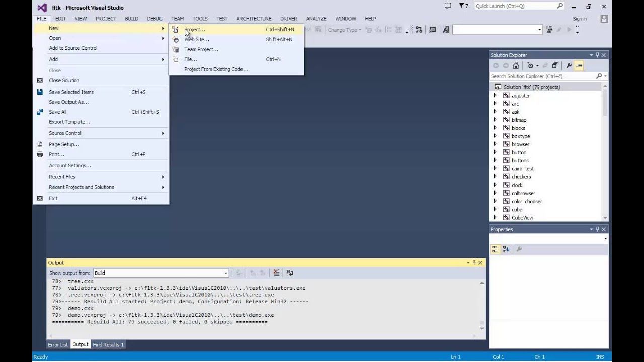This screenshot has height=362, width=644.
Task: Click the Sign in link
Action: [x=580, y=18]
